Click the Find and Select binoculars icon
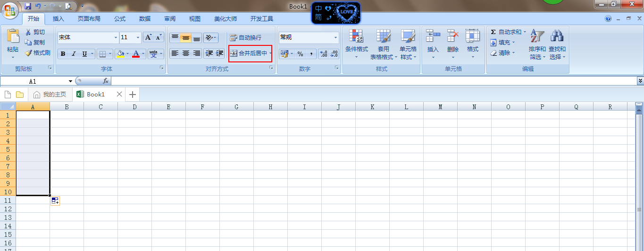This screenshot has width=644, height=251. click(x=557, y=37)
